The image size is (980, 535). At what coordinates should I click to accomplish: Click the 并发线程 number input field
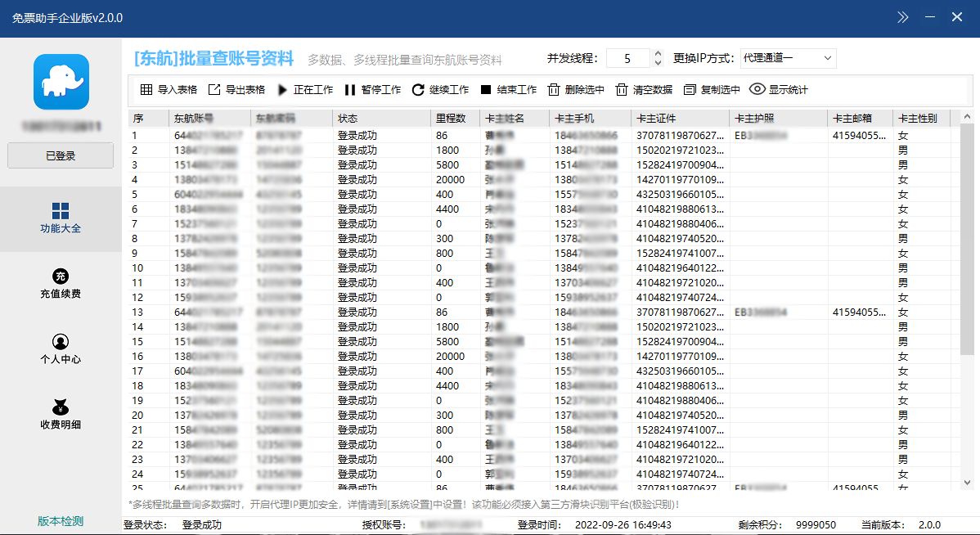click(x=629, y=58)
